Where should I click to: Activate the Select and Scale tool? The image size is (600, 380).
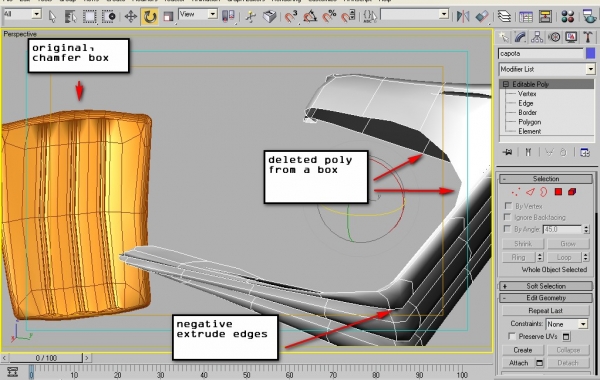tap(168, 16)
